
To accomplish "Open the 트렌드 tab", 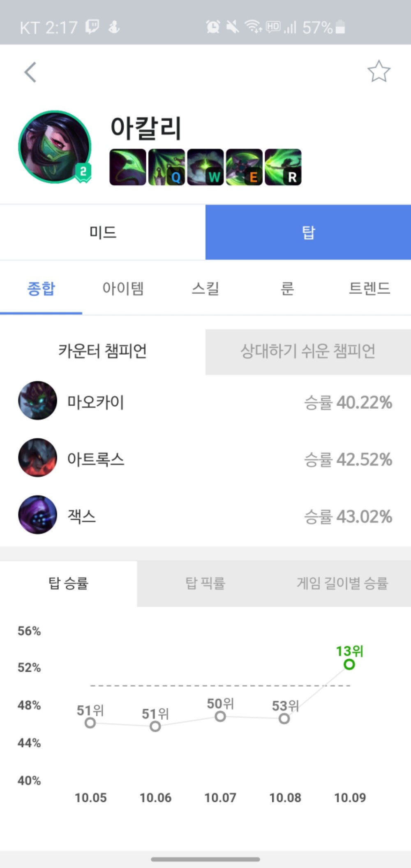I will point(369,288).
